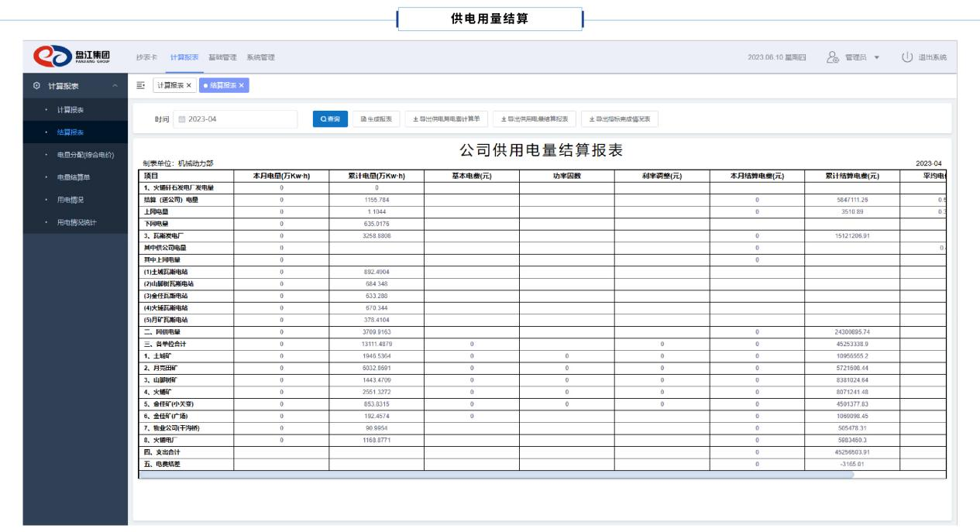Viewport: 980px width, 532px height.
Task: Click the gear icon beside 计算报表 in sidebar
Action: [36, 84]
